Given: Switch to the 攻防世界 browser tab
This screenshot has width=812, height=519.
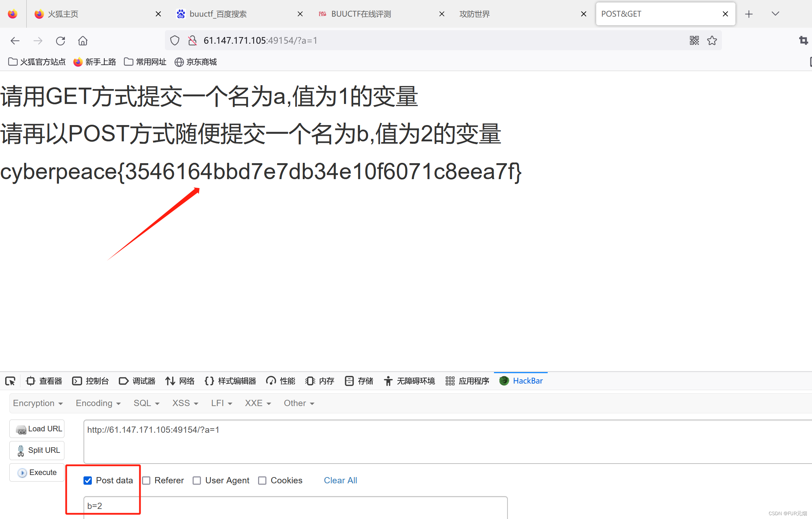Looking at the screenshot, I should click(x=474, y=14).
